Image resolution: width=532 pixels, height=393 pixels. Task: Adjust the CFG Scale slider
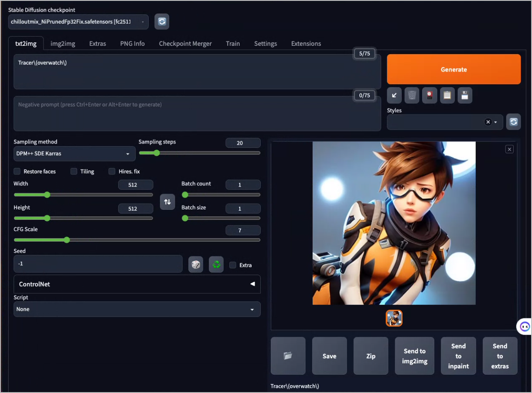pos(137,240)
